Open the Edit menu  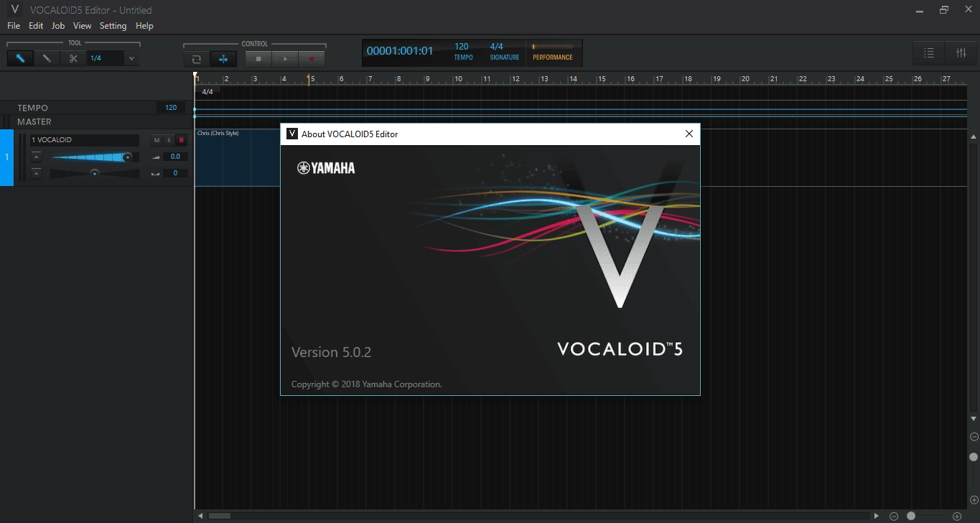coord(36,26)
